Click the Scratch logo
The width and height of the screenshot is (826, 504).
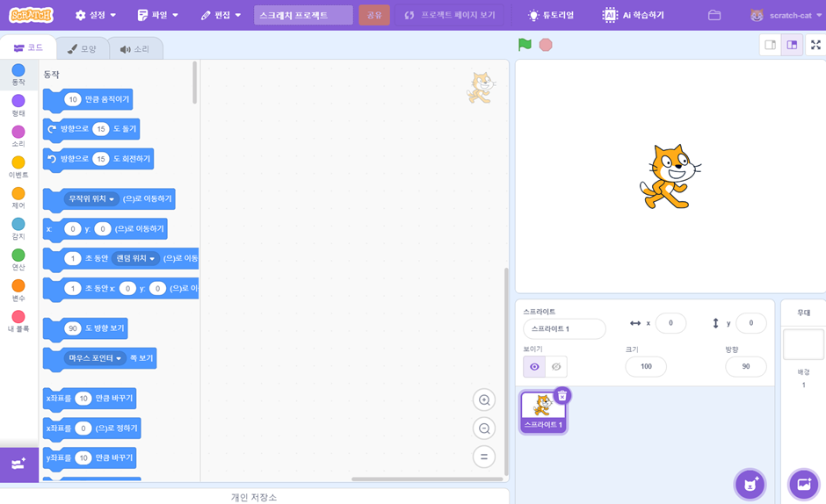[x=31, y=15]
